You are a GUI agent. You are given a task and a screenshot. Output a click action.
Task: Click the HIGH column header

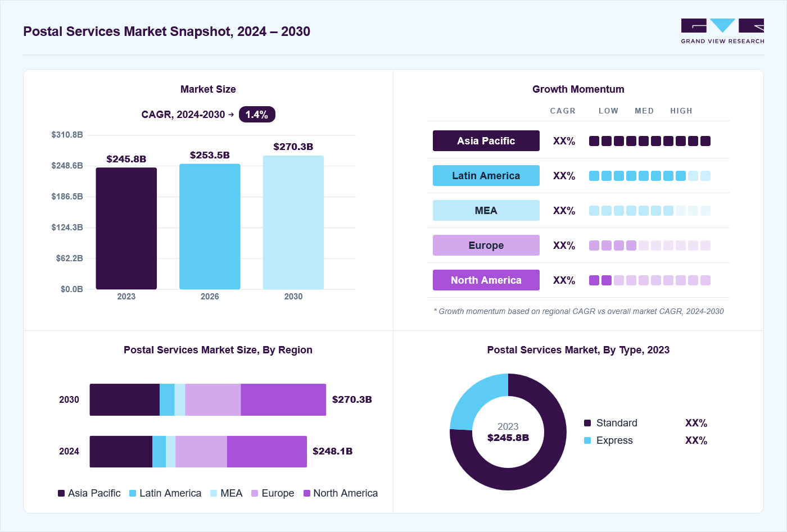pyautogui.click(x=681, y=111)
